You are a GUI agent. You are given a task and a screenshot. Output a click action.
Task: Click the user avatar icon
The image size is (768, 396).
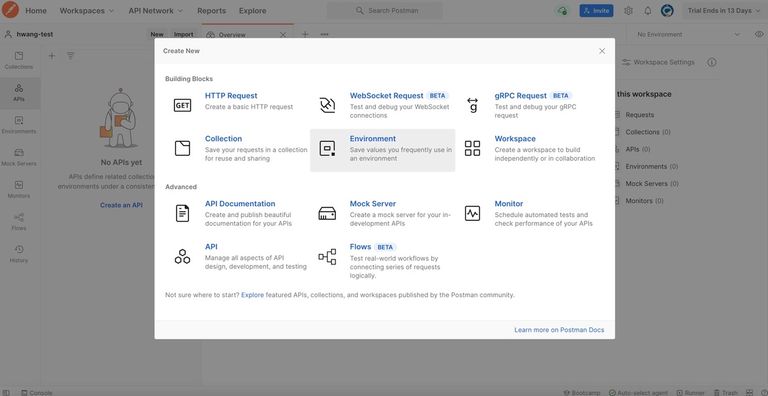point(667,10)
